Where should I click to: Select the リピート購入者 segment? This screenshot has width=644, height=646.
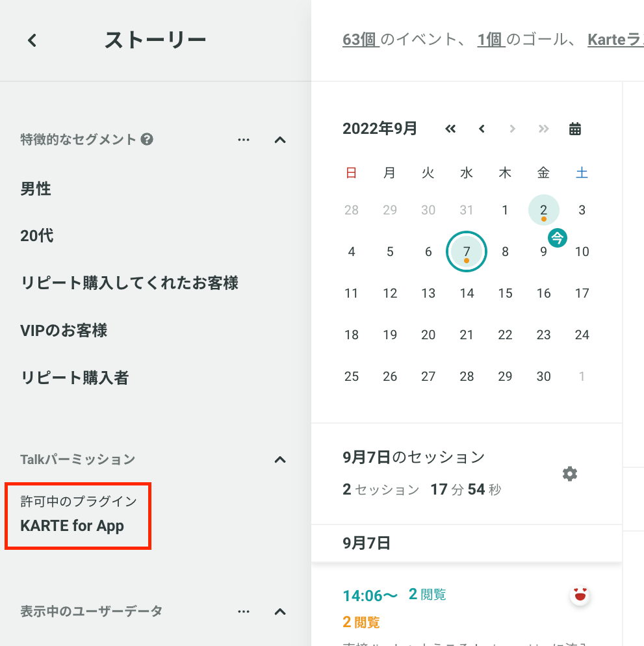click(75, 378)
